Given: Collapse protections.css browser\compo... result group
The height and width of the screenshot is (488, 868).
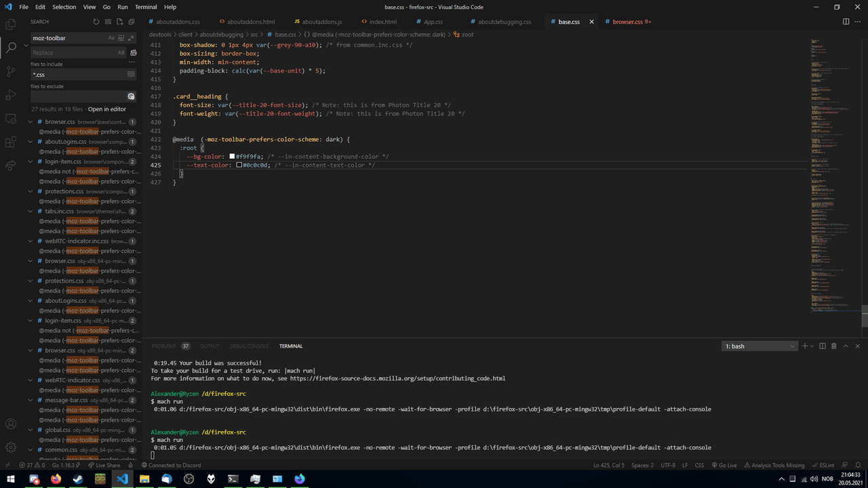Looking at the screenshot, I should point(31,191).
